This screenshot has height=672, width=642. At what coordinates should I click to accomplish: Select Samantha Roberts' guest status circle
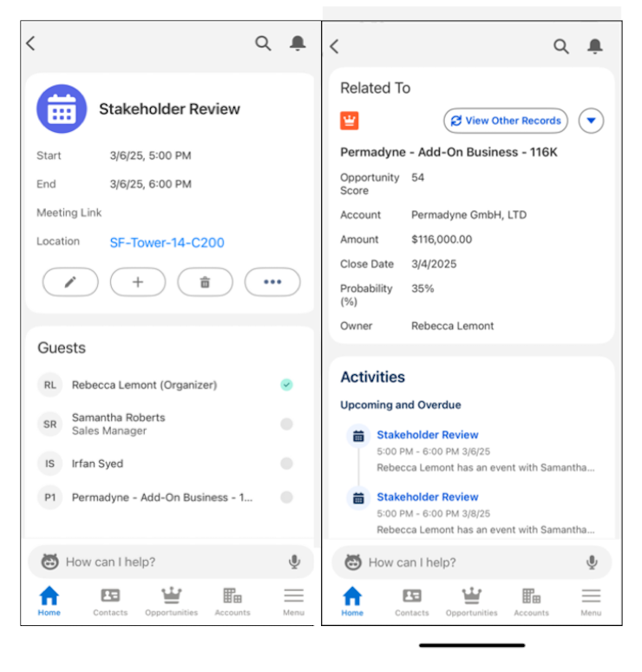coord(286,424)
